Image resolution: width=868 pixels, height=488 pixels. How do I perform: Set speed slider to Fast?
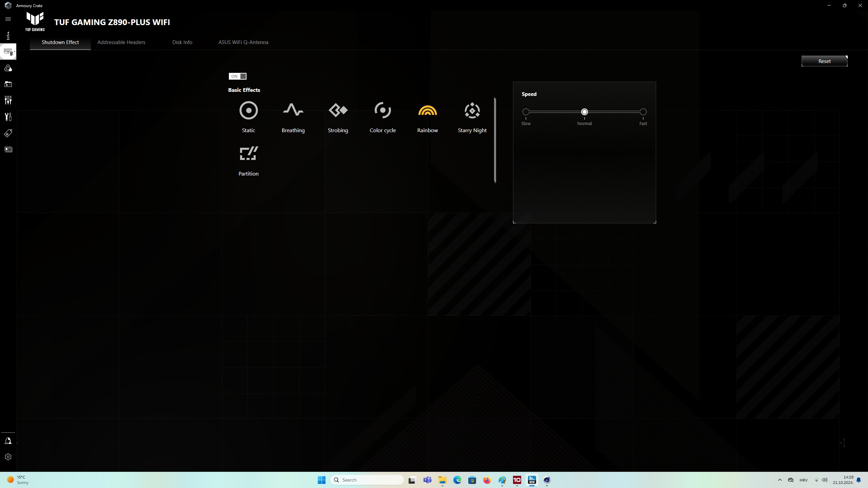[x=643, y=112]
